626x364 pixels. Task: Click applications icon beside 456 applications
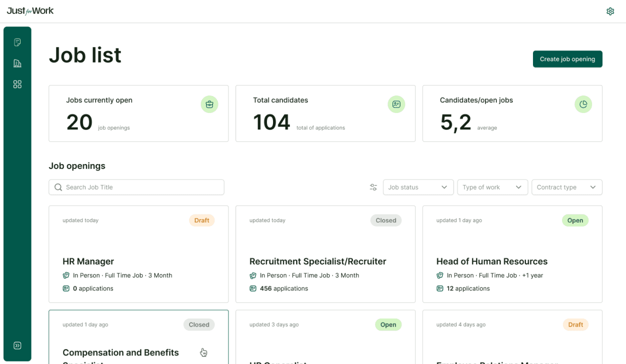tap(253, 288)
